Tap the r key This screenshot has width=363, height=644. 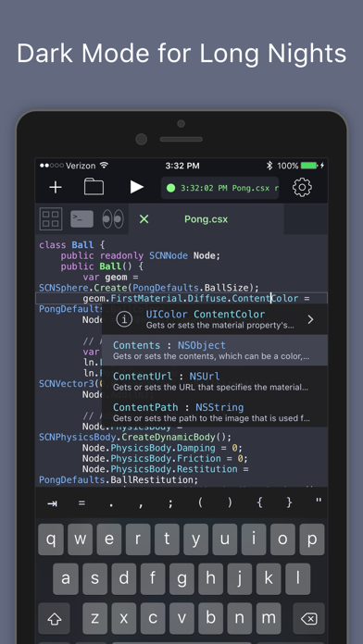tap(138, 539)
